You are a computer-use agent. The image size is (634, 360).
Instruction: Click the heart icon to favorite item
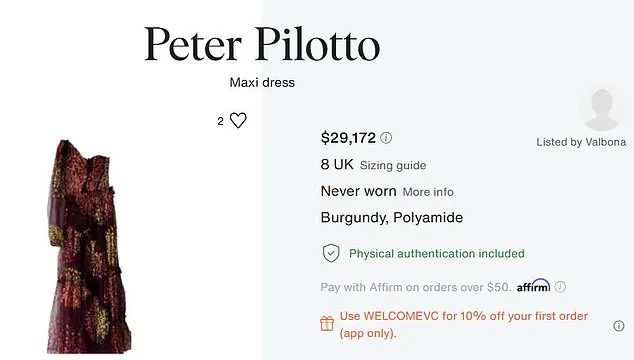pyautogui.click(x=238, y=120)
